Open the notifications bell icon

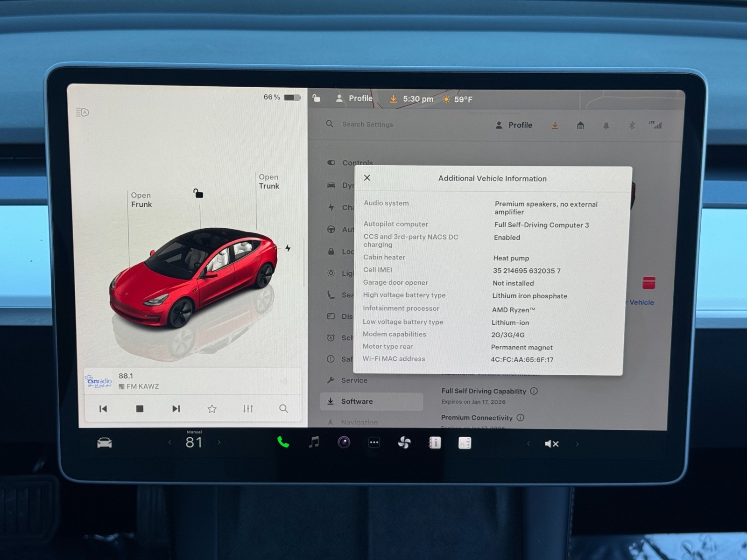click(x=606, y=126)
